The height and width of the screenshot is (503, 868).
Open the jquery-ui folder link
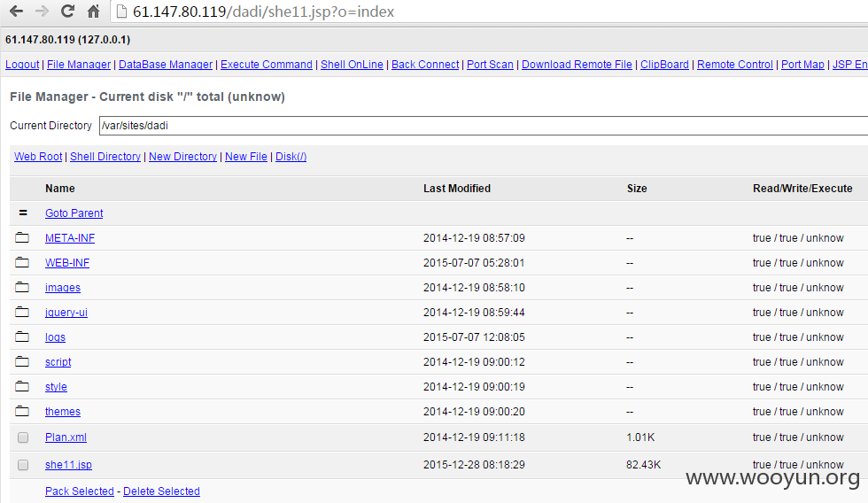coord(66,312)
